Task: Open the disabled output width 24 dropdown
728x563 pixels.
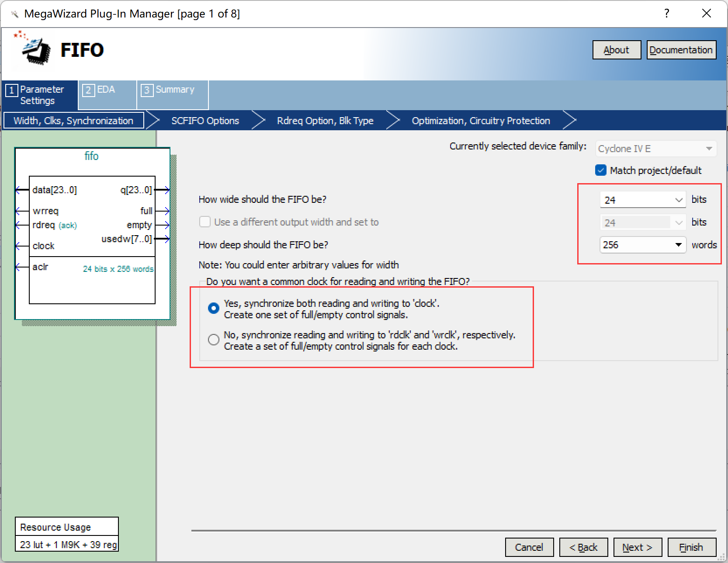Action: click(x=643, y=222)
